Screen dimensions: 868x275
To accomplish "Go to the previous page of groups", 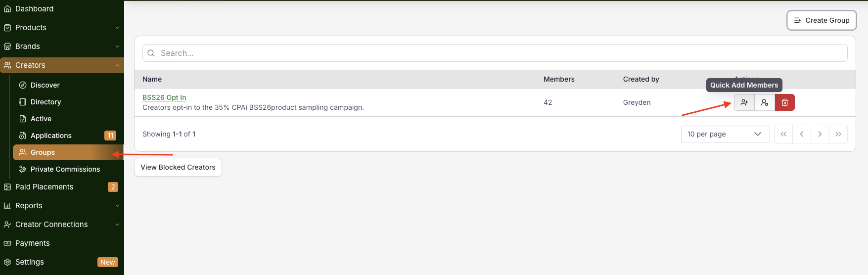I will point(802,134).
